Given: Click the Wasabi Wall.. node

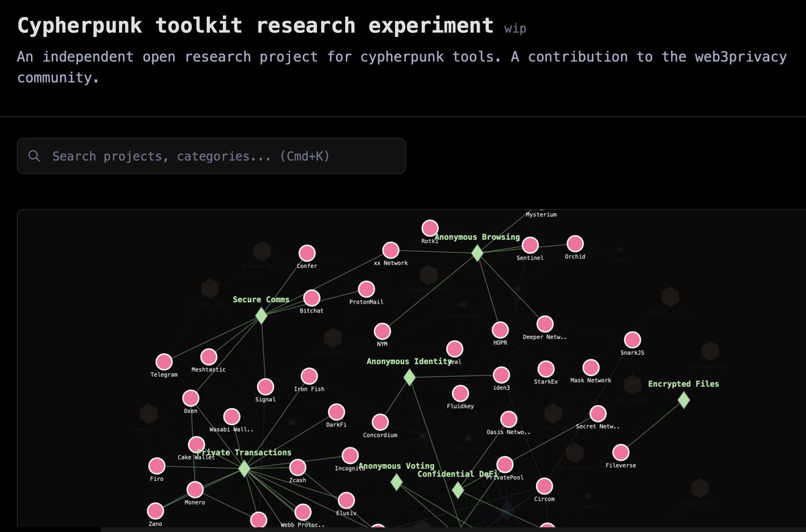Looking at the screenshot, I should click(232, 416).
